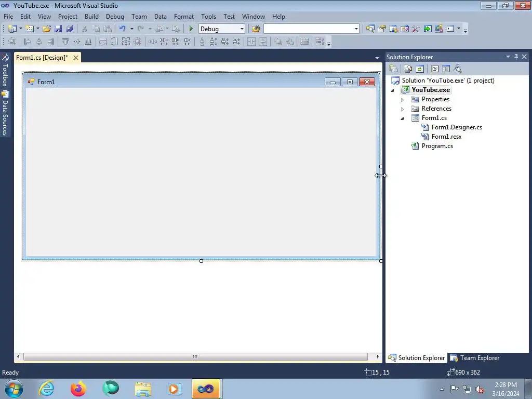Click the Align Bottoms layout icon
Viewport: 532px width, 399px height.
click(88, 42)
